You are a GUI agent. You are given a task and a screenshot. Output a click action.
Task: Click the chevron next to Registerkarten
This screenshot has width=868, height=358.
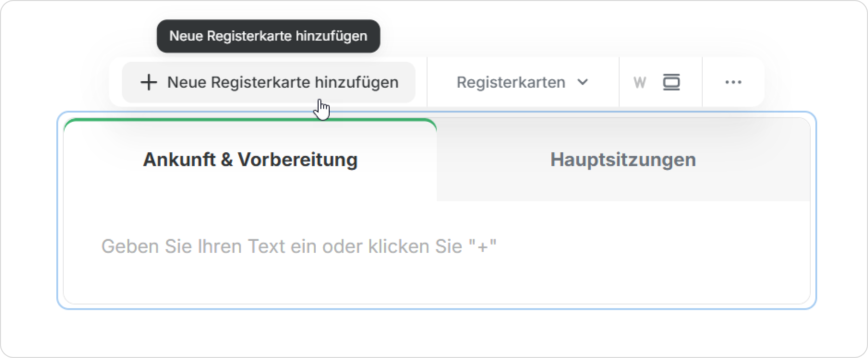pos(583,83)
